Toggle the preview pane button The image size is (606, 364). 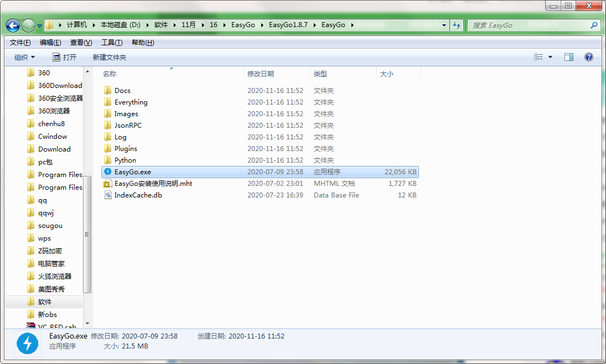569,57
